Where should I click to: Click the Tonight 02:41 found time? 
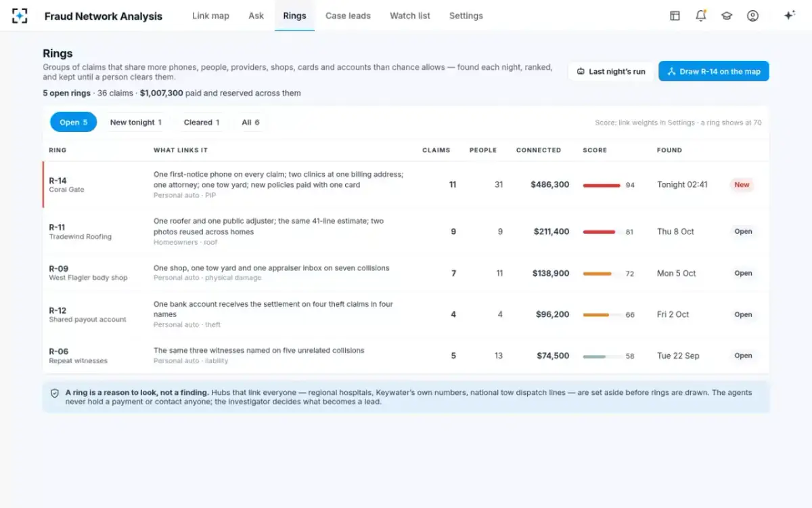pyautogui.click(x=682, y=184)
